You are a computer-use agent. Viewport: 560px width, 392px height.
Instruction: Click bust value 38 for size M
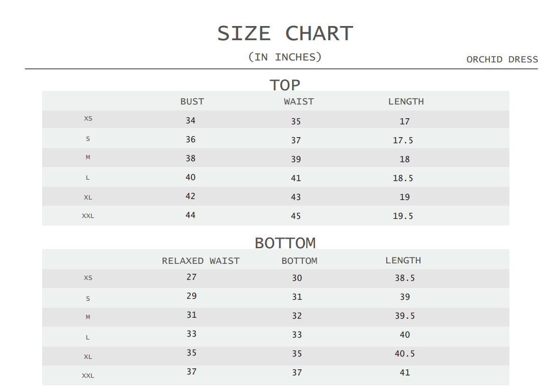click(190, 158)
